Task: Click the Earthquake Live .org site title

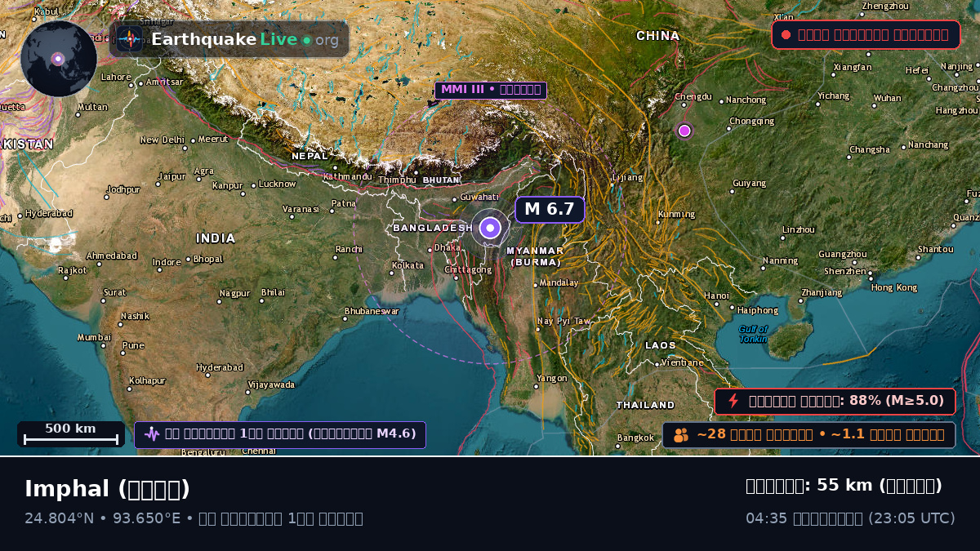Action: click(245, 39)
